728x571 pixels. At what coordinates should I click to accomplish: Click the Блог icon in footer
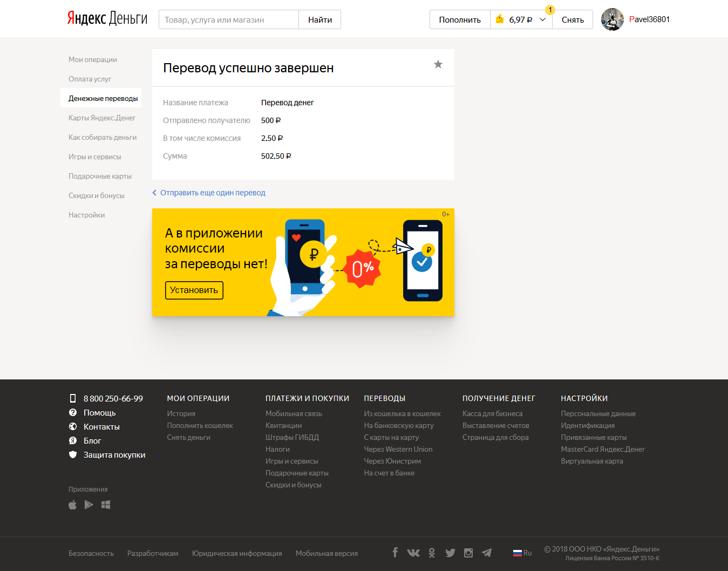coord(73,440)
